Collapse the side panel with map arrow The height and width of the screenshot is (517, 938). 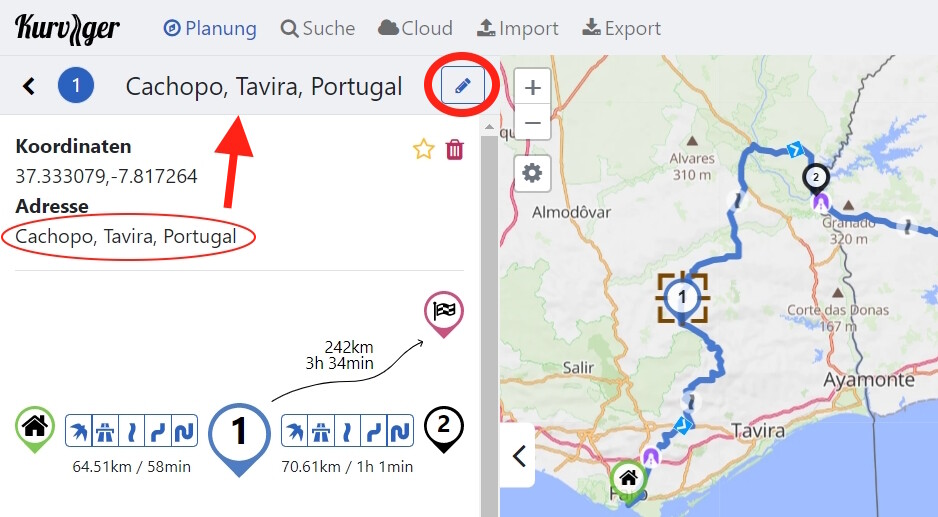[x=519, y=456]
